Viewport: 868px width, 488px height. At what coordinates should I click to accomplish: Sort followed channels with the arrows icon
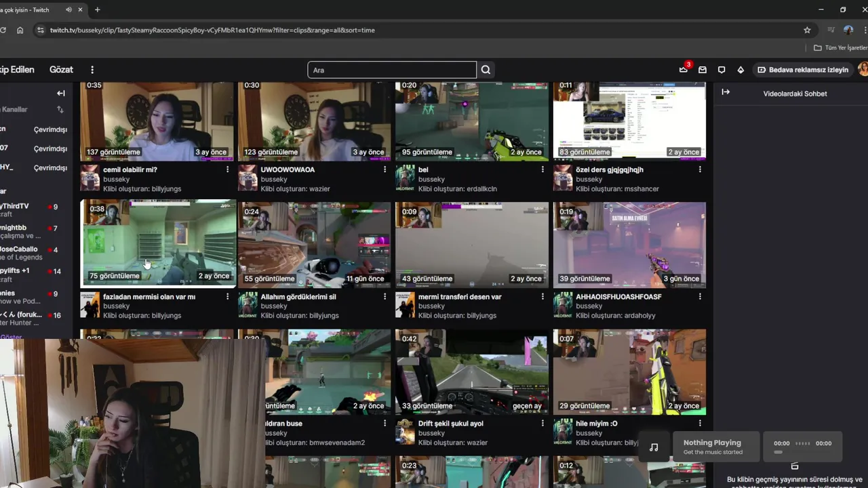click(60, 109)
